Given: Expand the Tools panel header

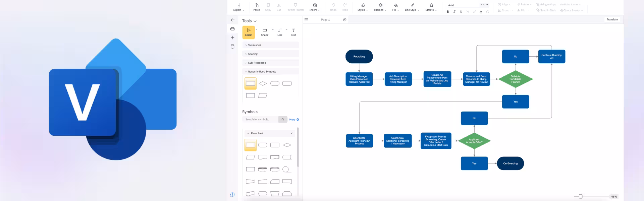Looking at the screenshot, I should (249, 21).
